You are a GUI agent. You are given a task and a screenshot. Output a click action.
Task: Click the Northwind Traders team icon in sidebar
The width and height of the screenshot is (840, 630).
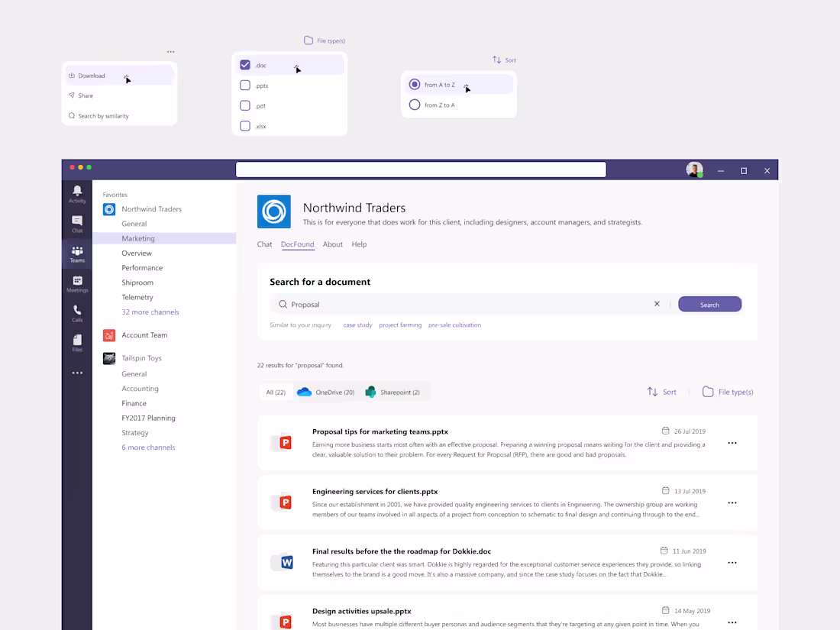pos(109,209)
